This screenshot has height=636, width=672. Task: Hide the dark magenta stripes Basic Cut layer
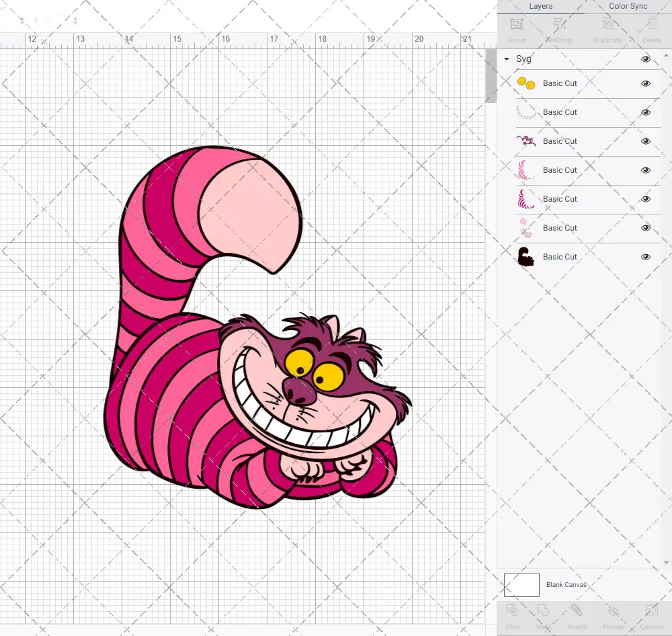pyautogui.click(x=645, y=199)
